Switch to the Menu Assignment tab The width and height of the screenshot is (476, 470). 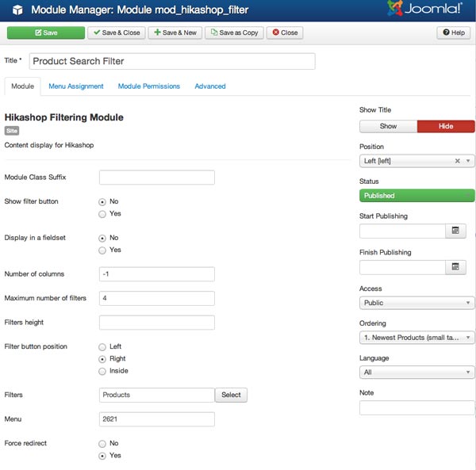[x=76, y=86]
